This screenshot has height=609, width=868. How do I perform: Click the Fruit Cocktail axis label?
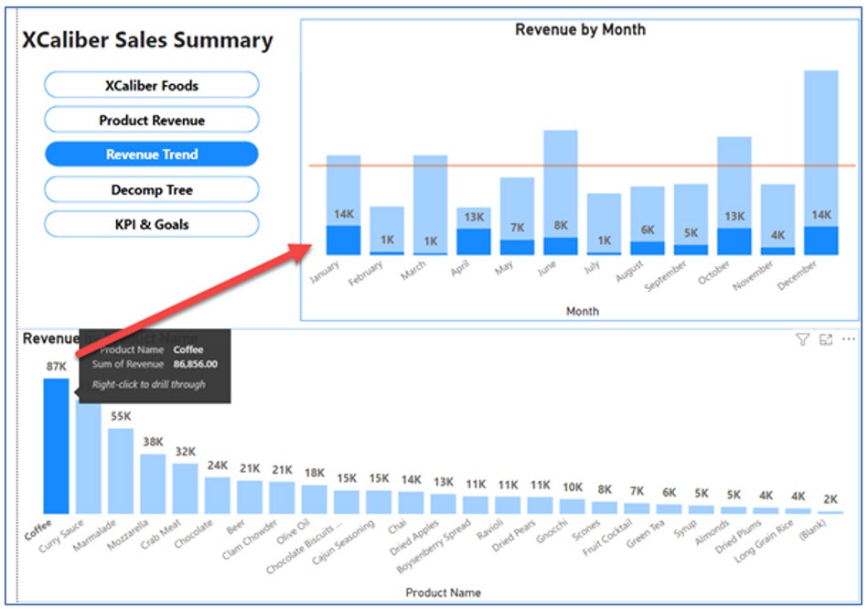[x=606, y=537]
